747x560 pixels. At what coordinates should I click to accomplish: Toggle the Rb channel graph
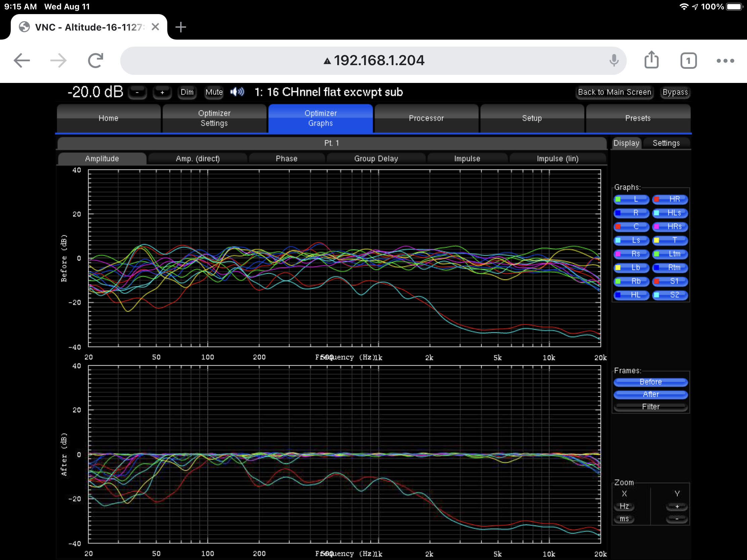click(631, 281)
